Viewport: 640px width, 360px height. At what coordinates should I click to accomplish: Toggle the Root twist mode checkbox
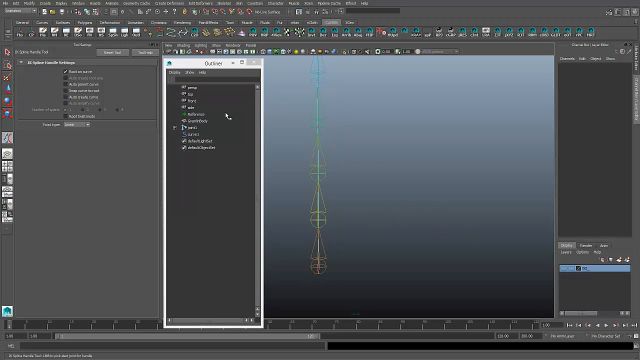point(65,116)
